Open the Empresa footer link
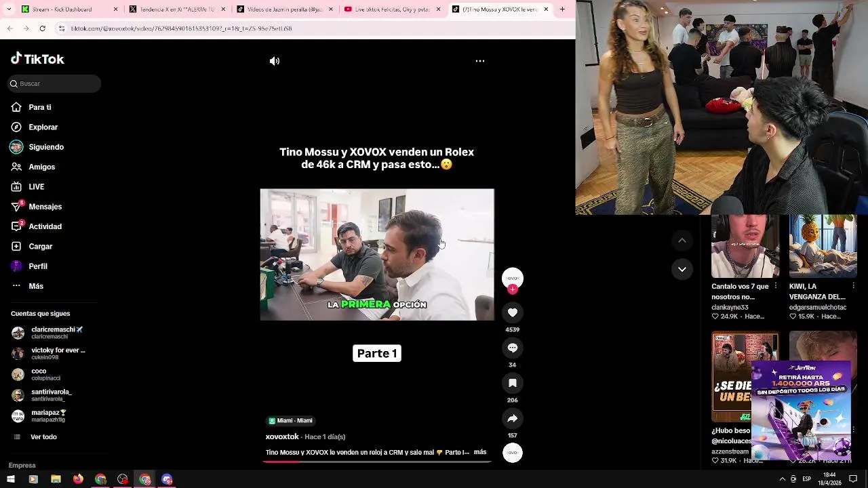Image resolution: width=868 pixels, height=488 pixels. click(22, 466)
